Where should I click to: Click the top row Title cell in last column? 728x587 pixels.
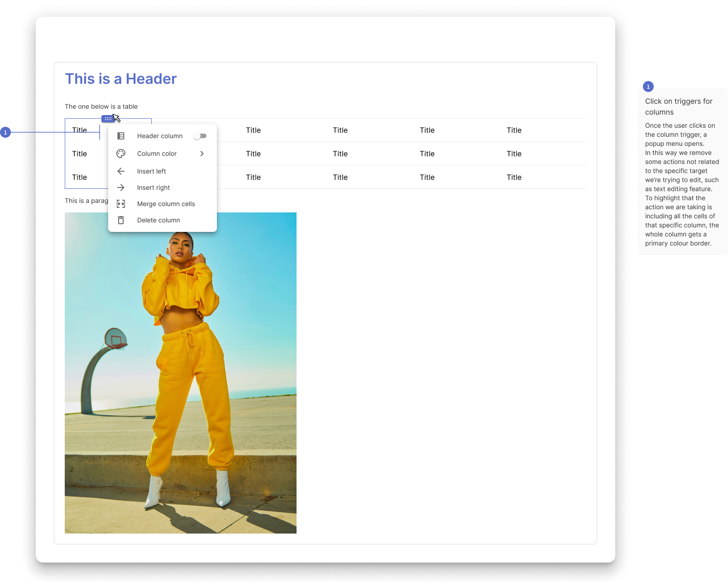pos(514,130)
